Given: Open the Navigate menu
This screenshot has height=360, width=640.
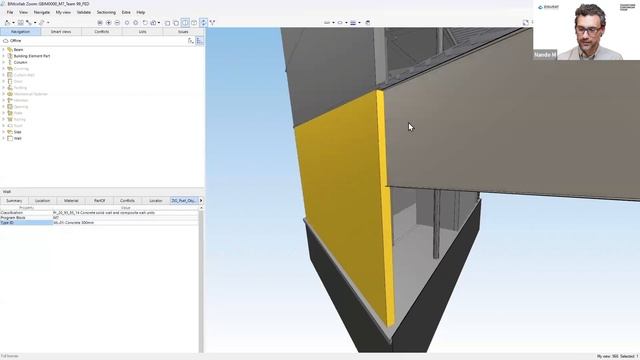Looking at the screenshot, I should [42, 12].
